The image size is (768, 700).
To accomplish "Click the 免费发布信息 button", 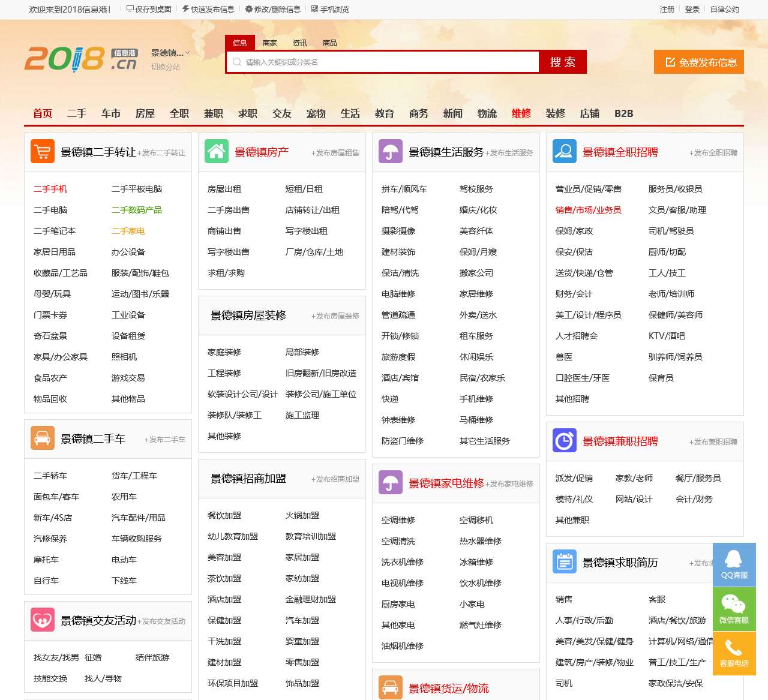I will (698, 61).
